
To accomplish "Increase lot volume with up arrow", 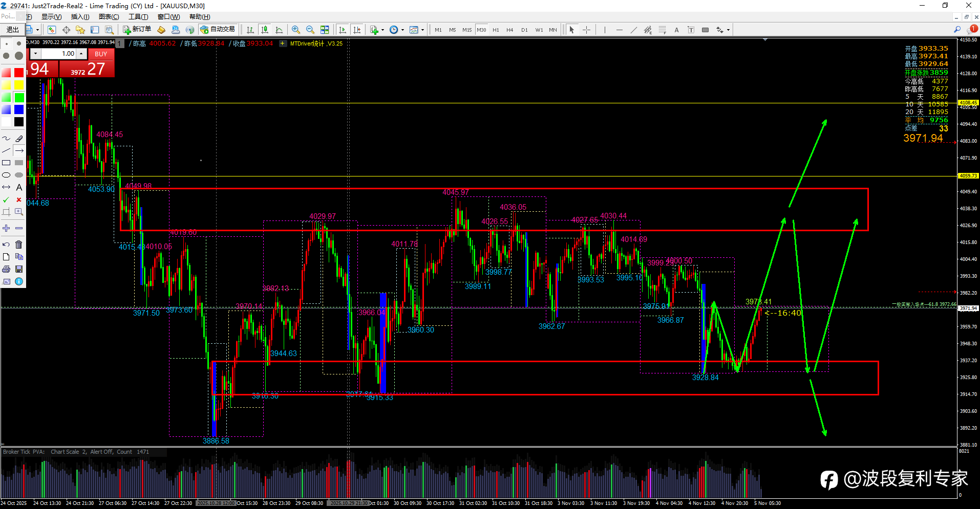I will point(81,54).
